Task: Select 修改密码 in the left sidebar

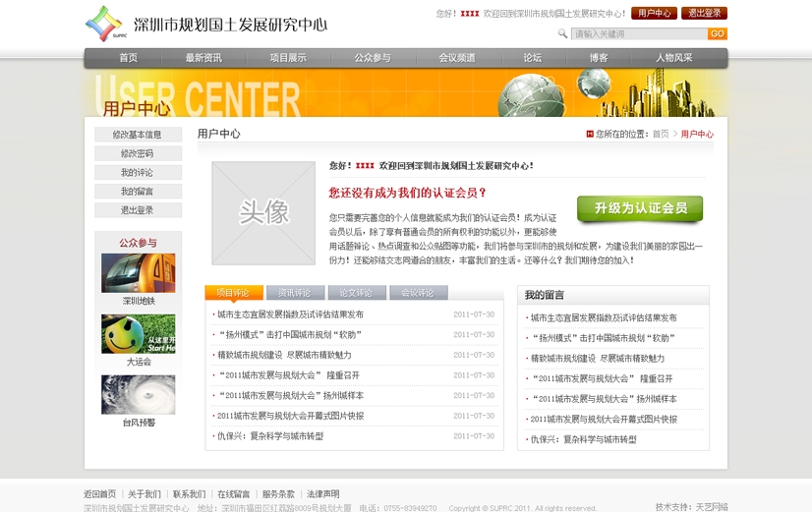Action: 138,153
